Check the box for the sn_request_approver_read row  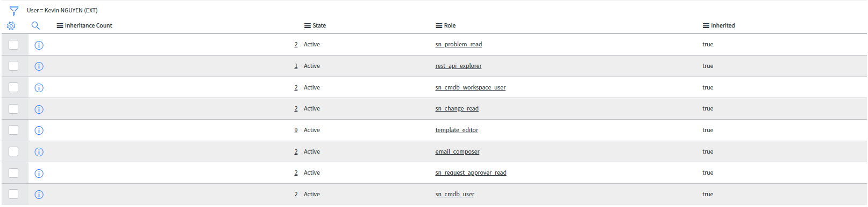[13, 172]
